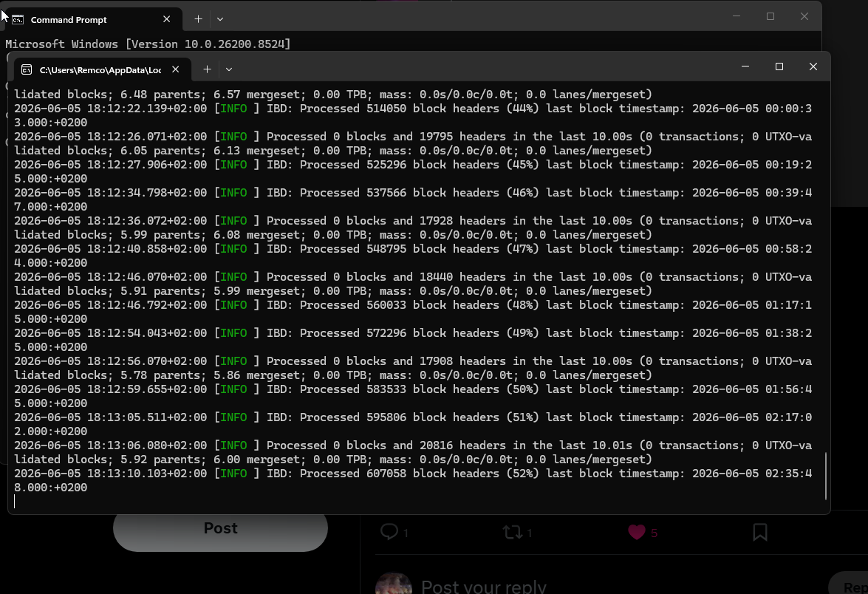The width and height of the screenshot is (868, 594).
Task: Close the Command Prompt tab in back window
Action: pyautogui.click(x=167, y=18)
